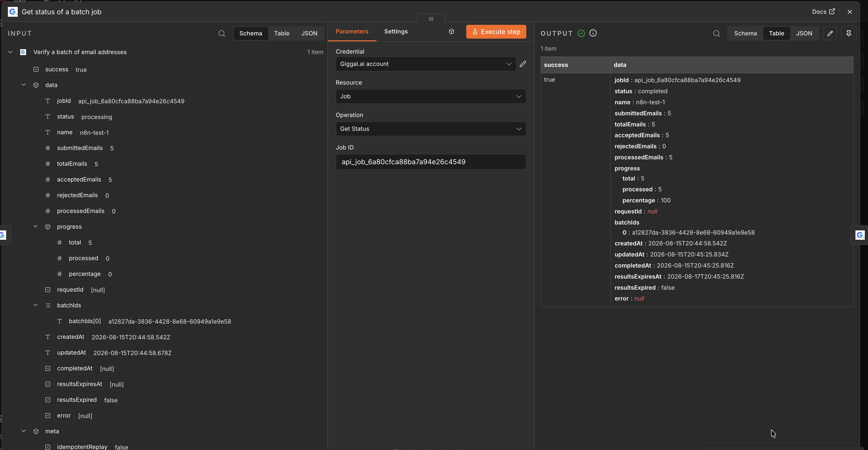Collapse the meta object in input
This screenshot has height=450, width=868.
coord(24,431)
